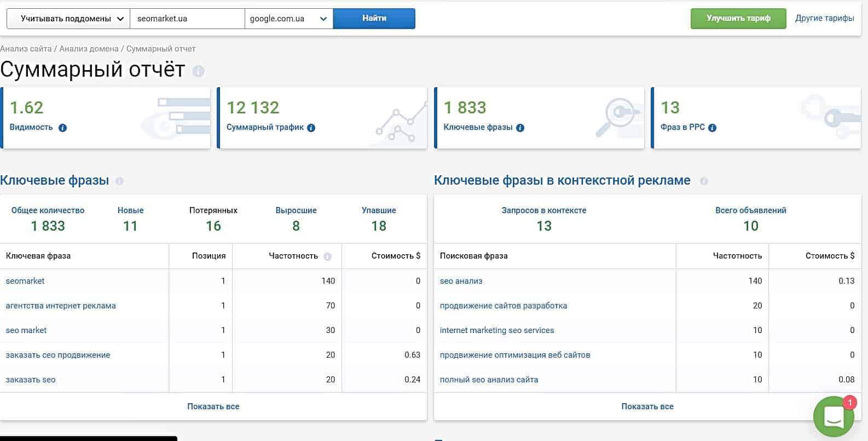Open the Выросшие 8 keywords tab
The width and height of the screenshot is (868, 441).
pos(296,219)
